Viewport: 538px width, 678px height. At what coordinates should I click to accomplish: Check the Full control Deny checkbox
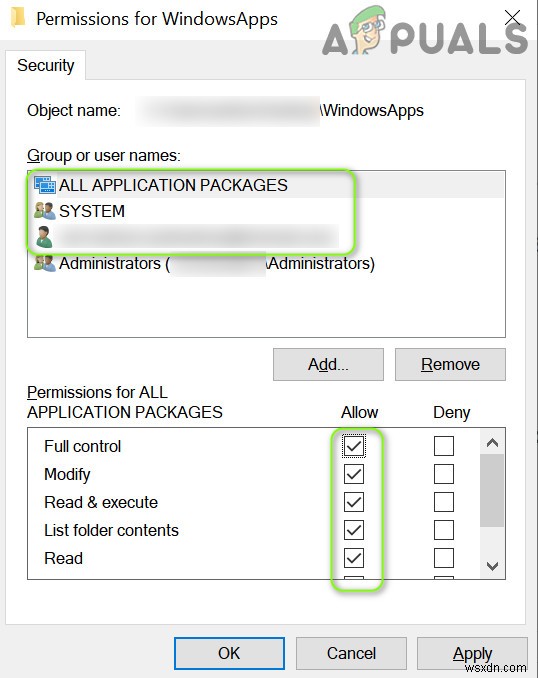(x=444, y=446)
